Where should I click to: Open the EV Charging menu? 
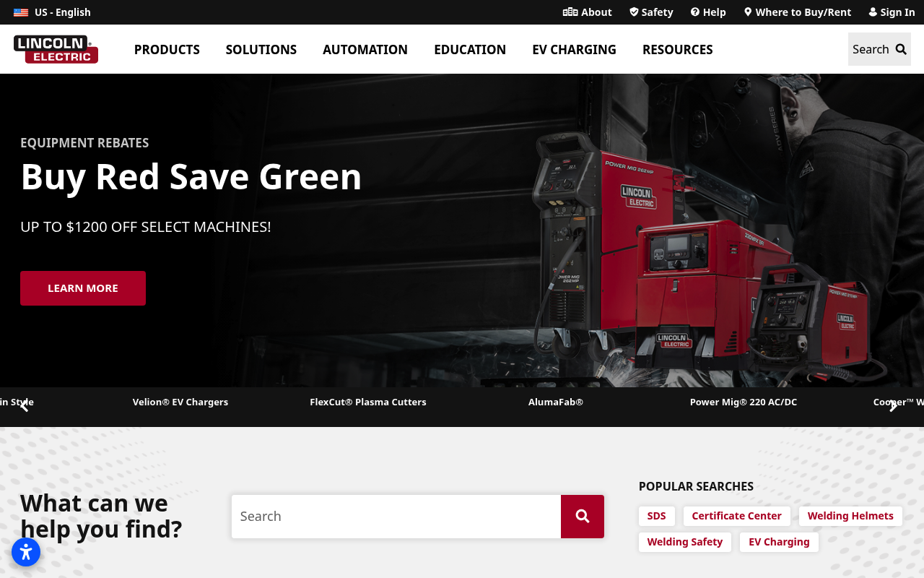(x=575, y=49)
